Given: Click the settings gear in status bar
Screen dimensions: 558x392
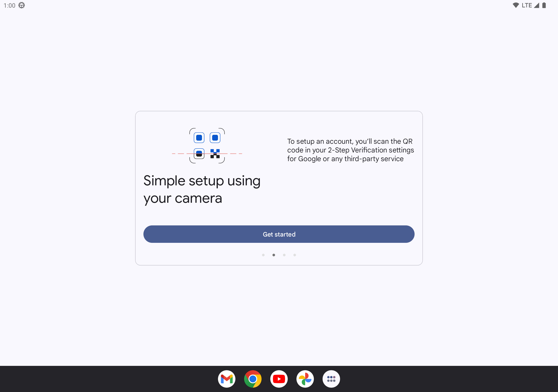Looking at the screenshot, I should [x=22, y=5].
